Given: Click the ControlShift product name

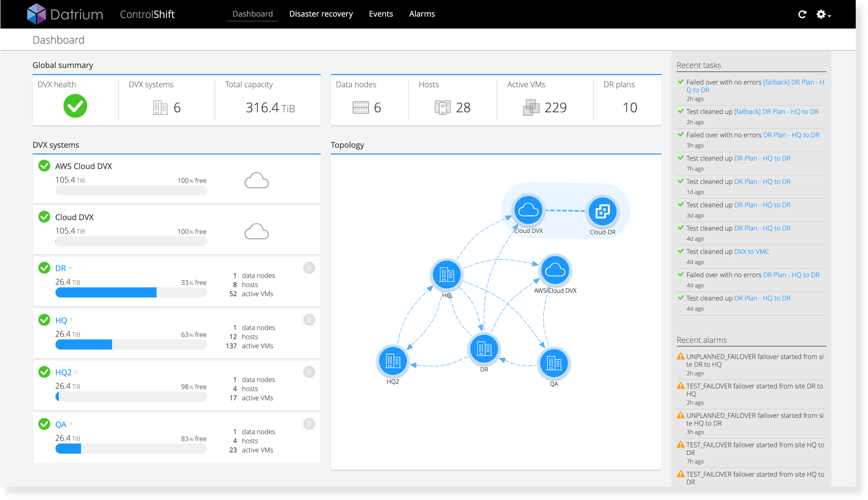Looking at the screenshot, I should point(147,14).
